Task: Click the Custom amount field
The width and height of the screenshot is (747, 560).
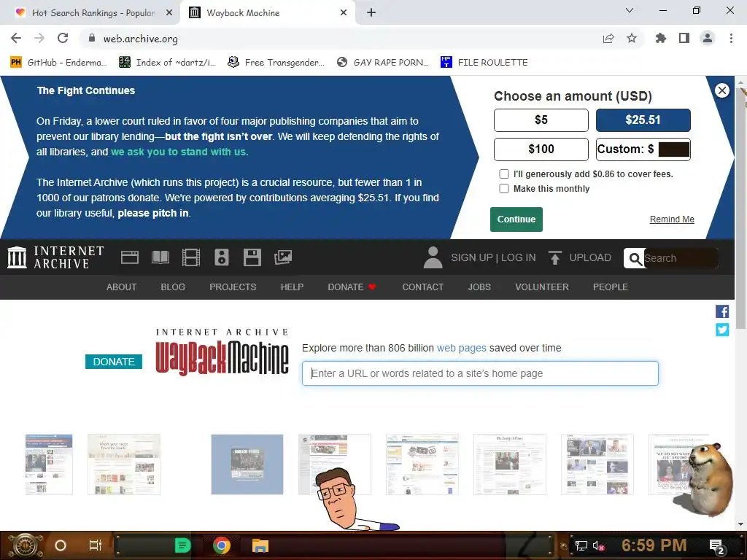Action: 673,149
